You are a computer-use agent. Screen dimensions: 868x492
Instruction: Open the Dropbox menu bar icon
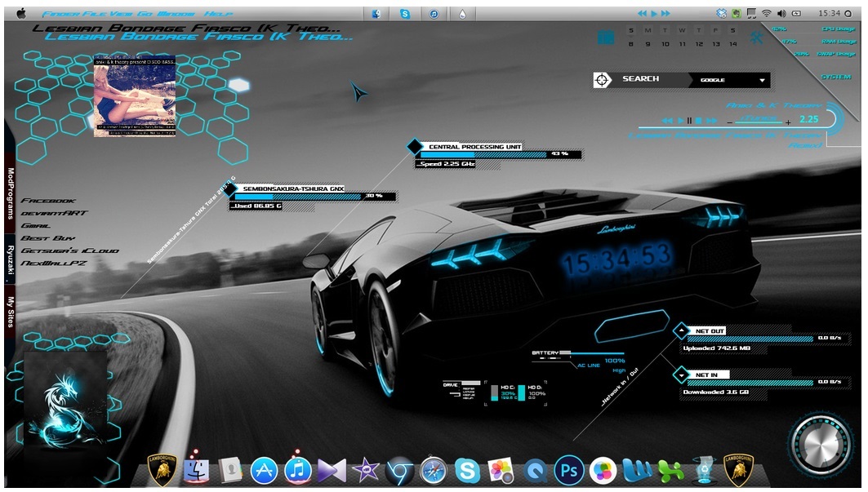721,13
